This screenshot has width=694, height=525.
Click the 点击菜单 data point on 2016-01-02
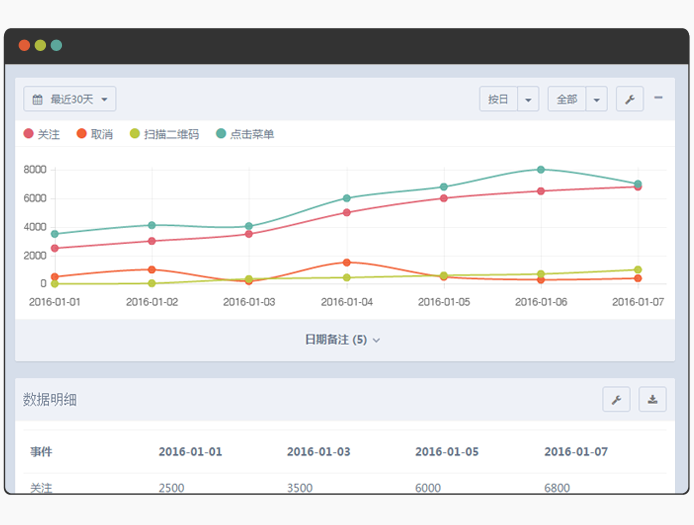pos(152,225)
